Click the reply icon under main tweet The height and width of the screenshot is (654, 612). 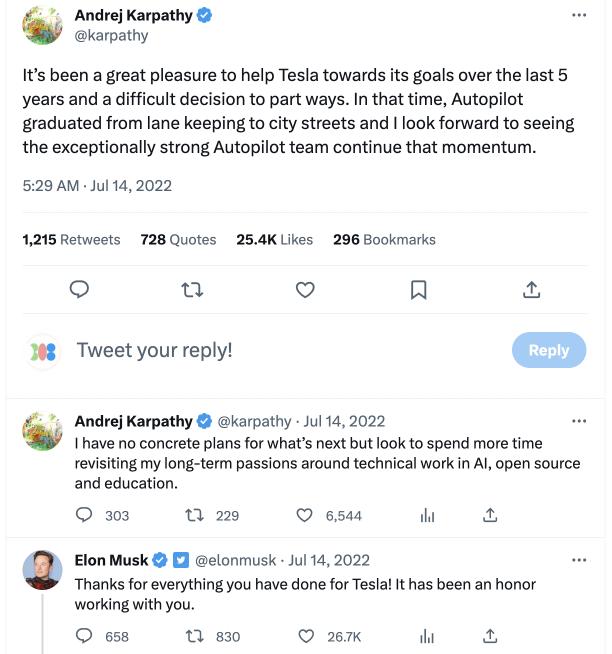point(80,290)
